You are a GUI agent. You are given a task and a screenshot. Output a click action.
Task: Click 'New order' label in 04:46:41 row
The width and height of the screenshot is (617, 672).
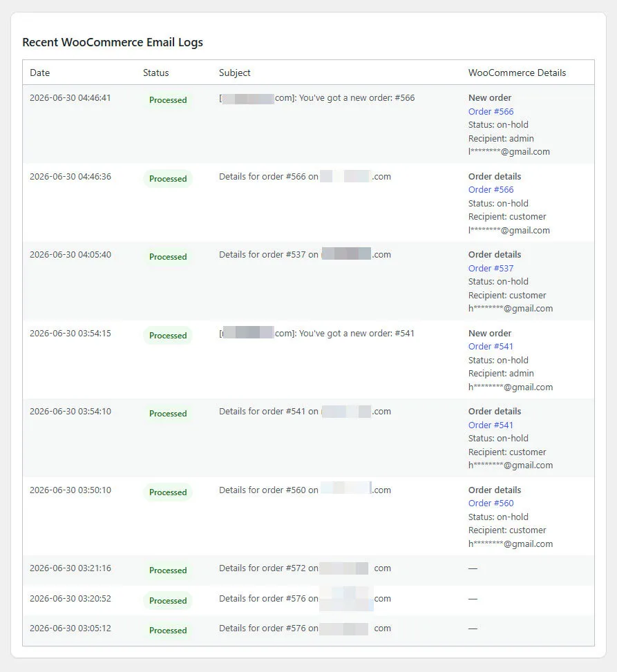pyautogui.click(x=490, y=97)
